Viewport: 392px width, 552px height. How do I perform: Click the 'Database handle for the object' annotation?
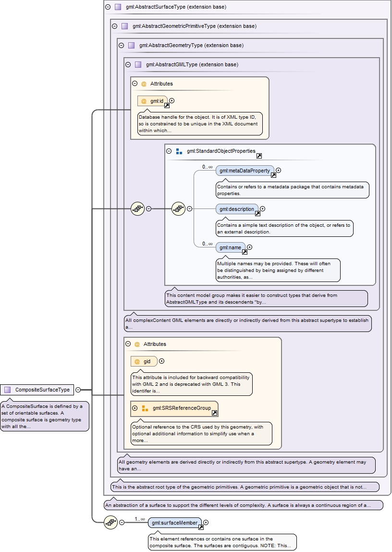coord(200,124)
